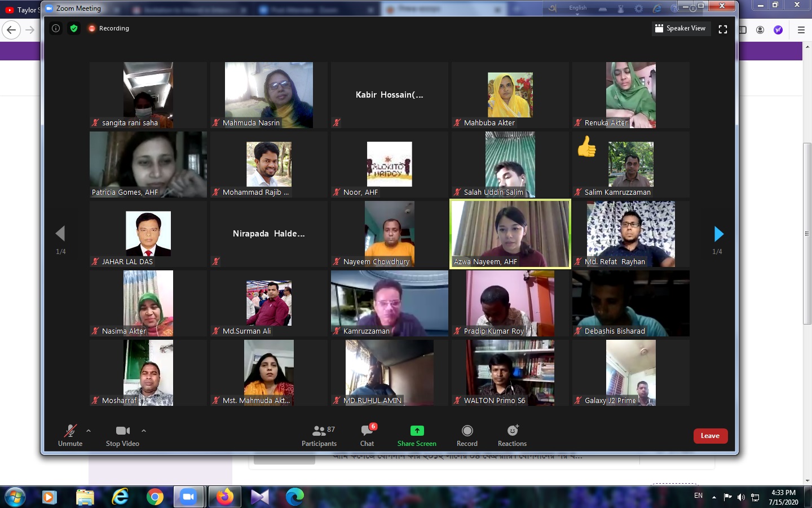This screenshot has width=812, height=508.
Task: Click the browser profile account icon
Action: [x=760, y=30]
